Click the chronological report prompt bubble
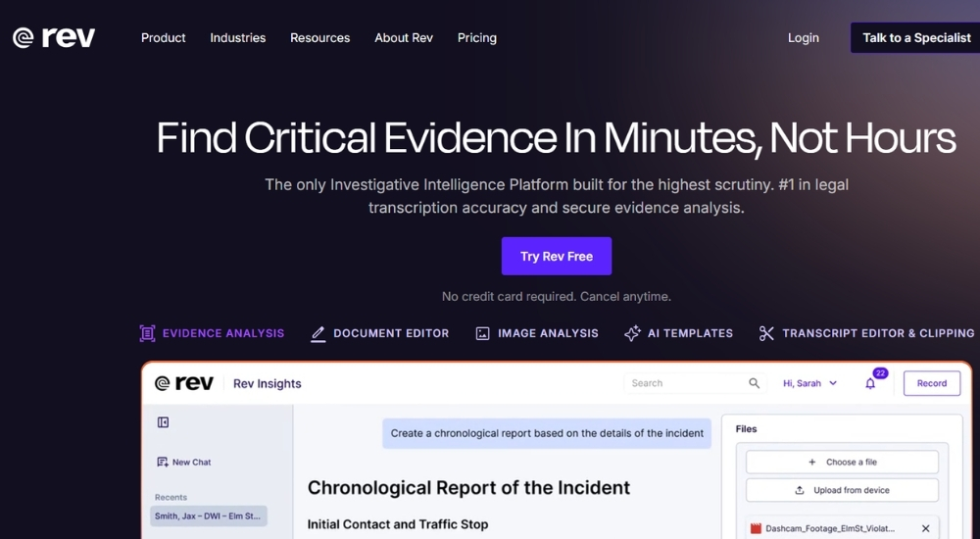The height and width of the screenshot is (539, 980). 547,433
